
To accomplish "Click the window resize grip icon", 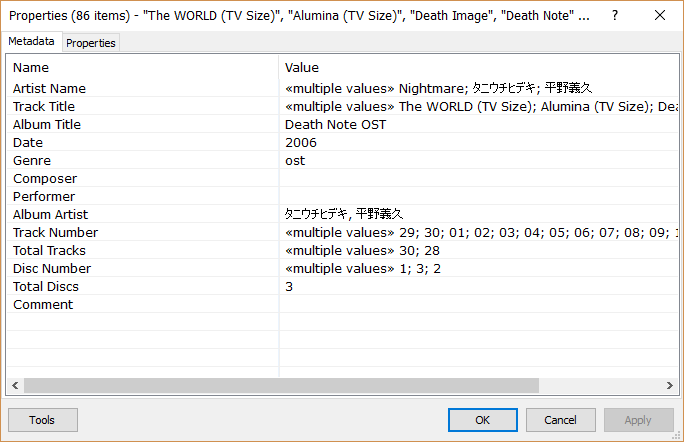I will (677, 435).
